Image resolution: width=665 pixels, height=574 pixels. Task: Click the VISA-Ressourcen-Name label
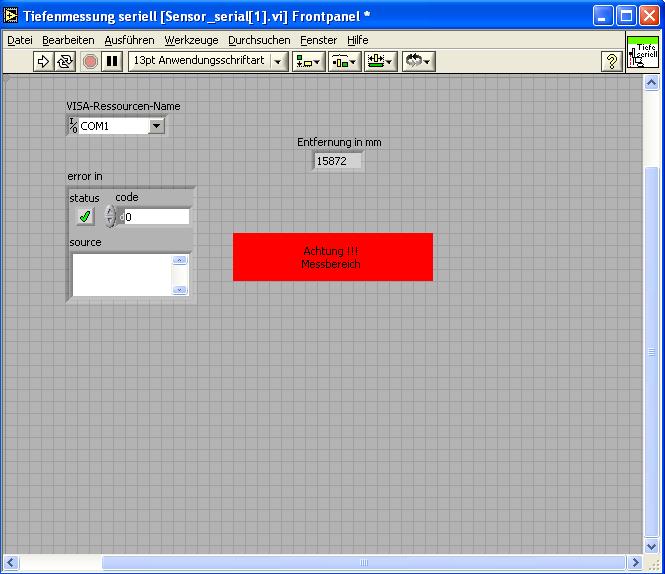(123, 106)
